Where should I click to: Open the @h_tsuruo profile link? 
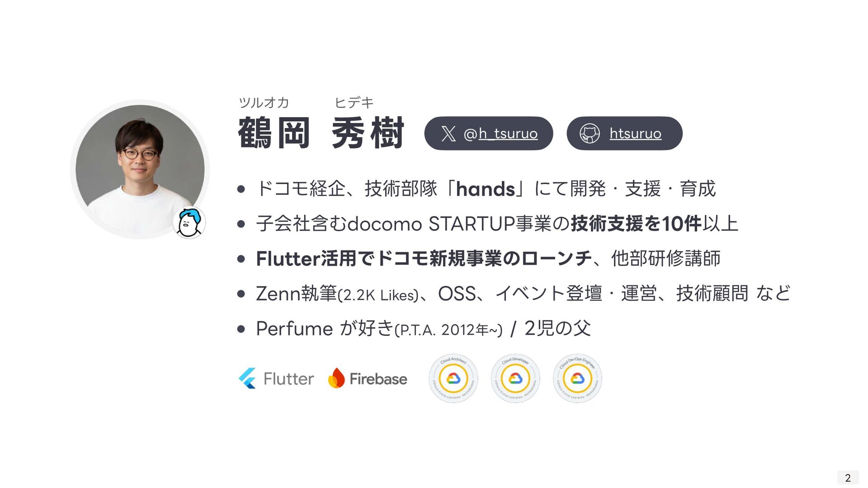pyautogui.click(x=500, y=134)
